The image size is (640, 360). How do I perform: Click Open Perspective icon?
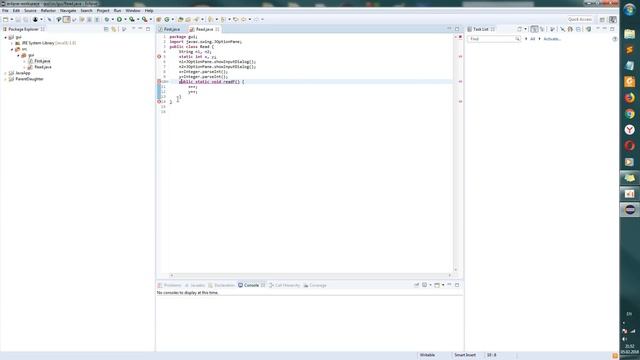click(602, 19)
